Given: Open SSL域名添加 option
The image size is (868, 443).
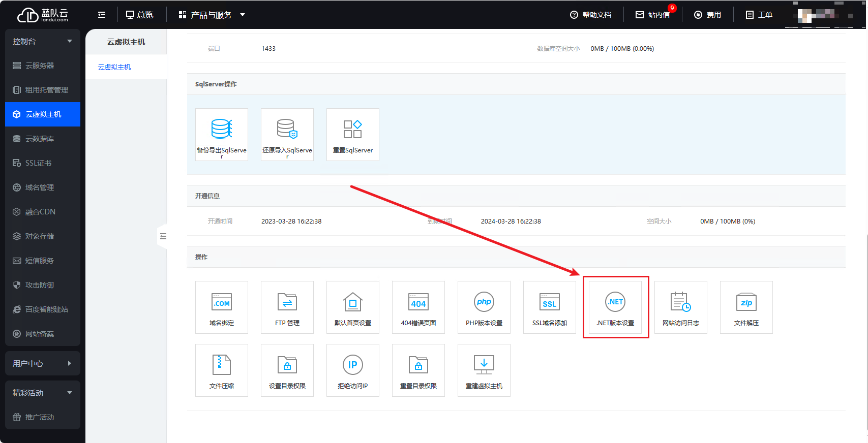Looking at the screenshot, I should 550,307.
